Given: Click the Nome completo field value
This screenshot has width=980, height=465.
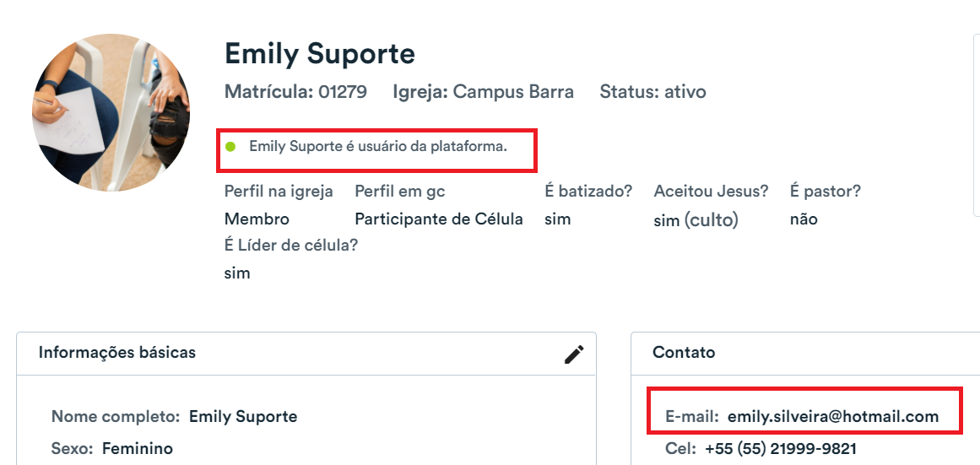Looking at the screenshot, I should pyautogui.click(x=243, y=417).
